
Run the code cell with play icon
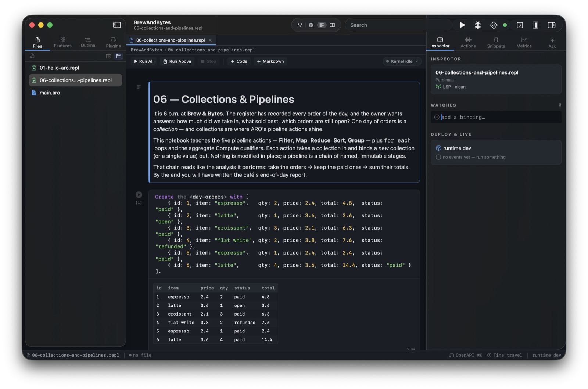point(139,195)
